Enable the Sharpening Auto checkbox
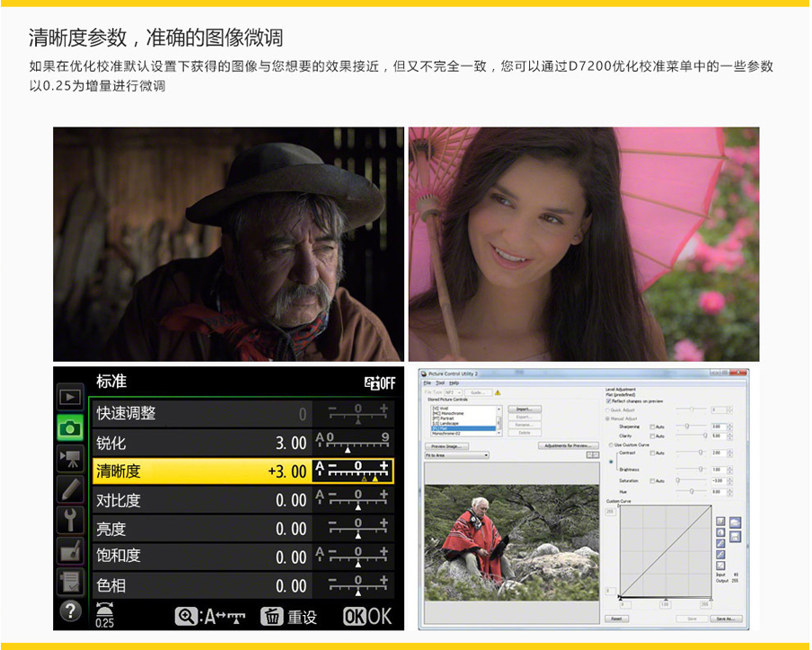 [x=652, y=427]
